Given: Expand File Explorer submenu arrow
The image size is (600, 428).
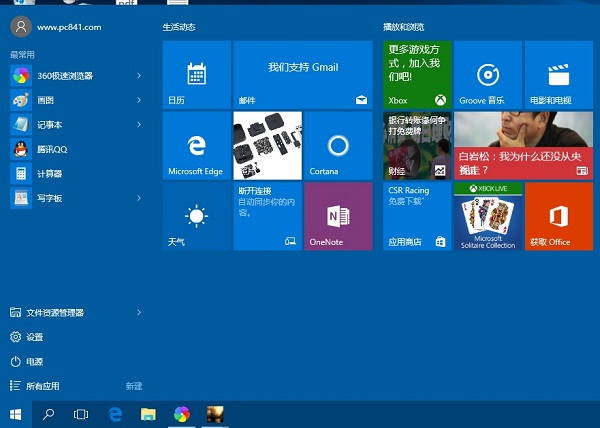Looking at the screenshot, I should point(139,312).
